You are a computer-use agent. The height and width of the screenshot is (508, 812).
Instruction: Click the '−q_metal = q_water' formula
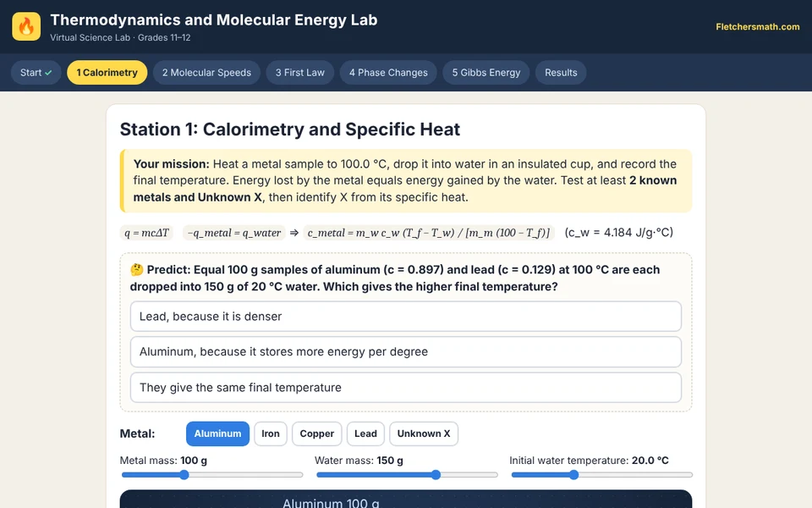pyautogui.click(x=234, y=233)
